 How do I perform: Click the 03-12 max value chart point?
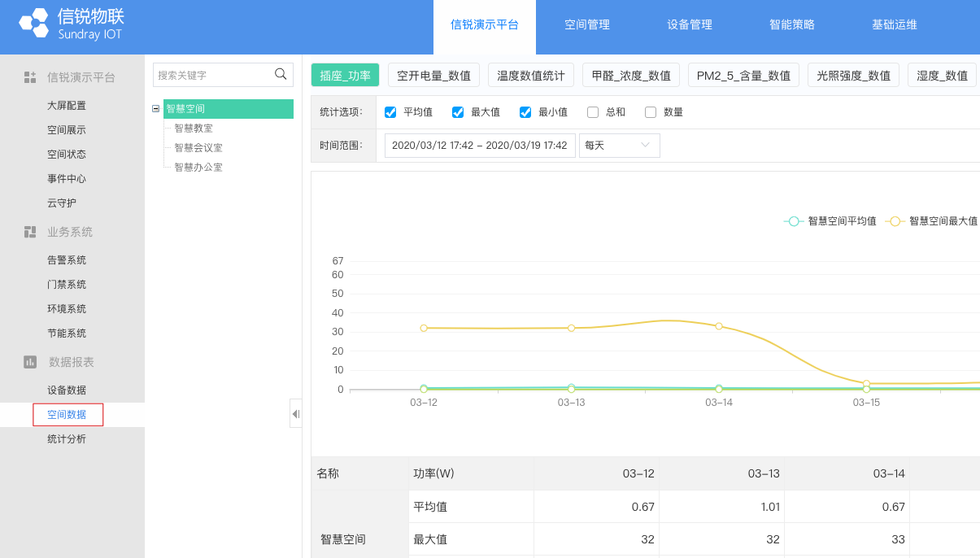click(x=424, y=328)
